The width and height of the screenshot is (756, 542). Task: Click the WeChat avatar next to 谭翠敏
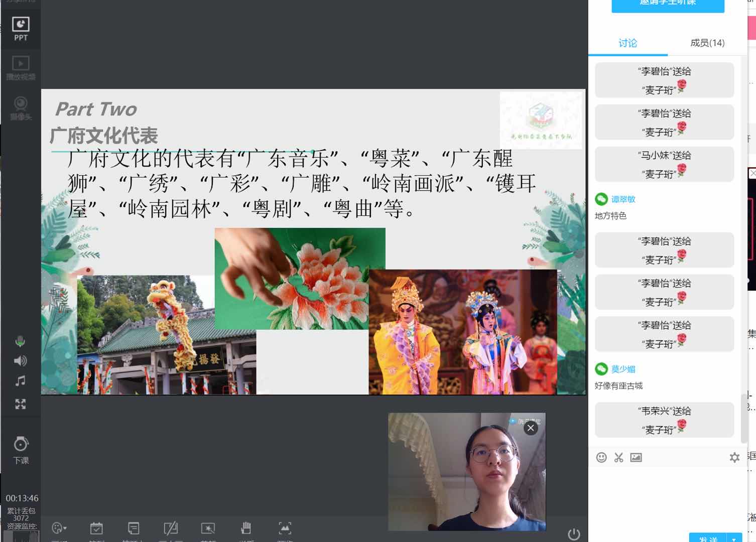click(601, 199)
